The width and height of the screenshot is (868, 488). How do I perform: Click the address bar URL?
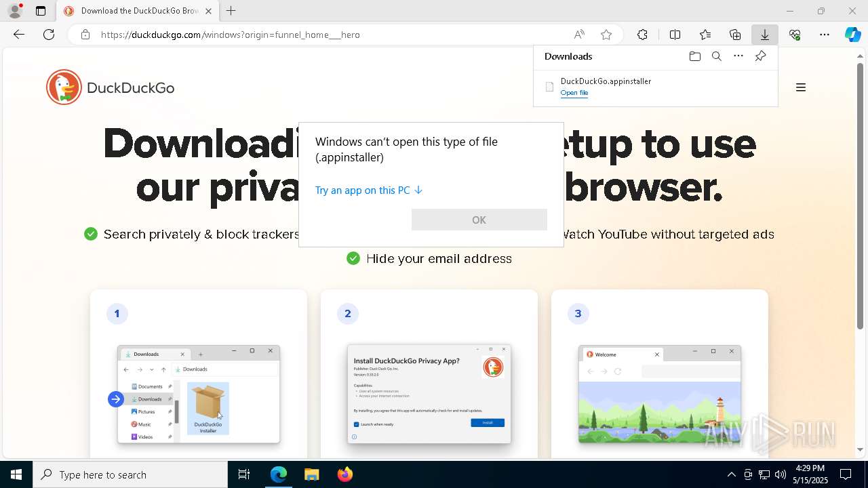(231, 35)
